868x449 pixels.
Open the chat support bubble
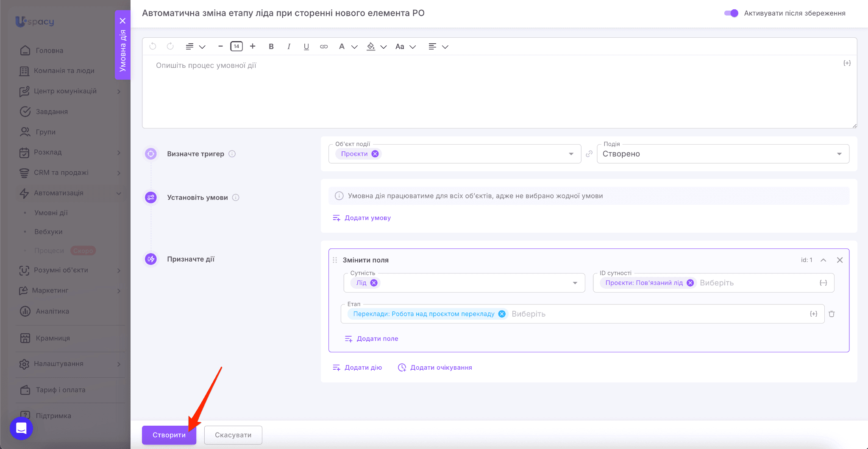point(21,428)
